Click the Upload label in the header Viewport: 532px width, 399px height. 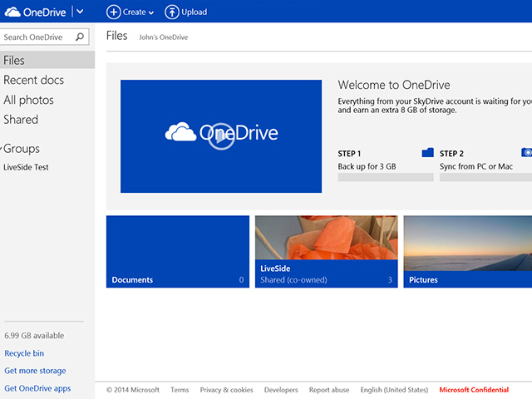tap(194, 12)
